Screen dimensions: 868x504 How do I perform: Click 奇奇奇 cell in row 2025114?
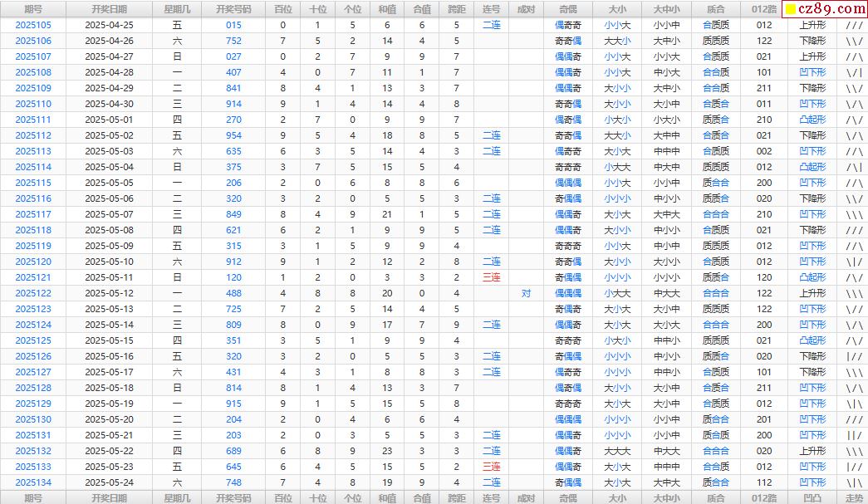568,167
